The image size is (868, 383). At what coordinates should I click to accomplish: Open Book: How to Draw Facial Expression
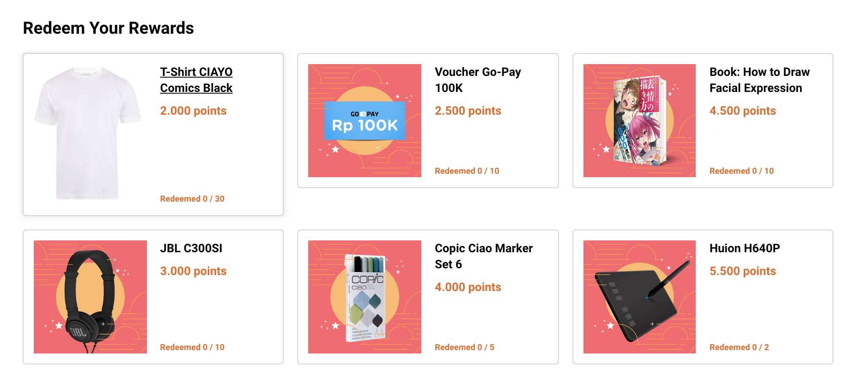click(759, 80)
